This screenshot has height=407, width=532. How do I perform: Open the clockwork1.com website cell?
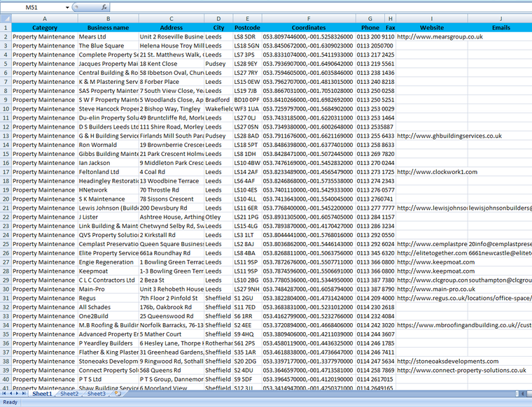[432, 172]
